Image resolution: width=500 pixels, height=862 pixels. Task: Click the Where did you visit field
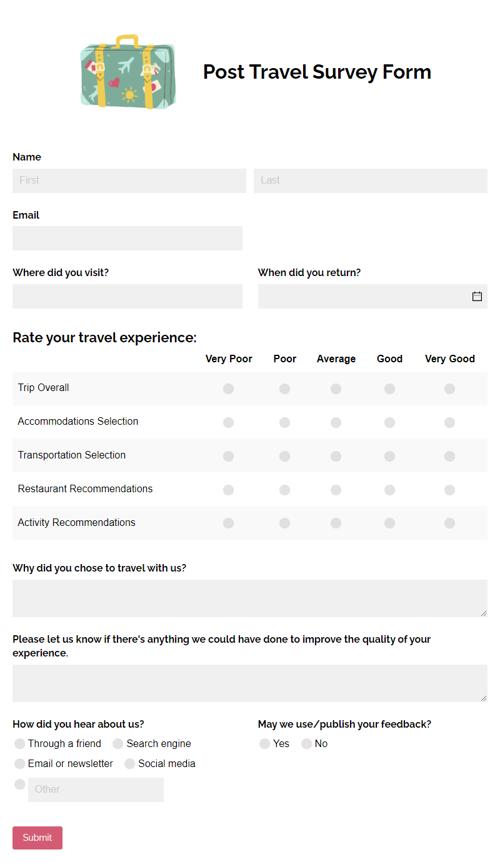(x=127, y=296)
